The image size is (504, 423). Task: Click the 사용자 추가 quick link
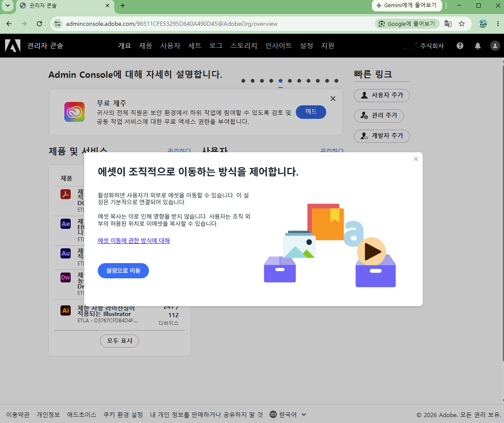(382, 96)
